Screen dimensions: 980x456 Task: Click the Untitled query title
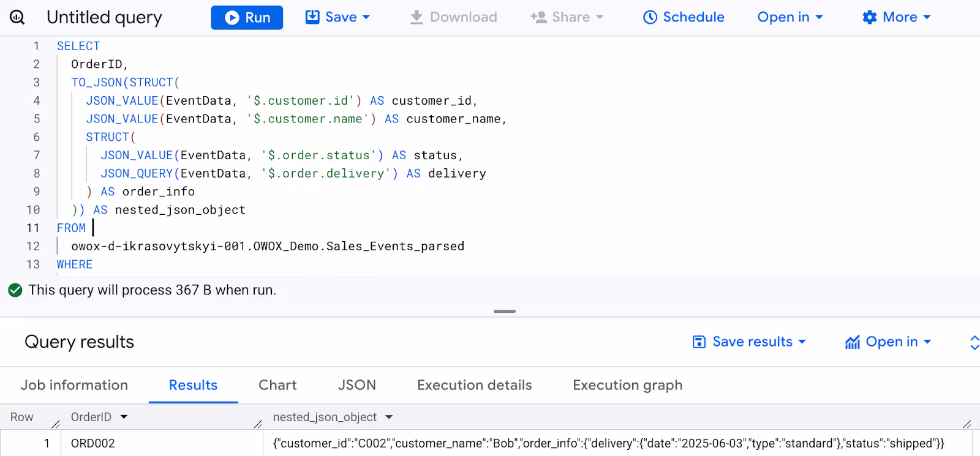coord(104,17)
